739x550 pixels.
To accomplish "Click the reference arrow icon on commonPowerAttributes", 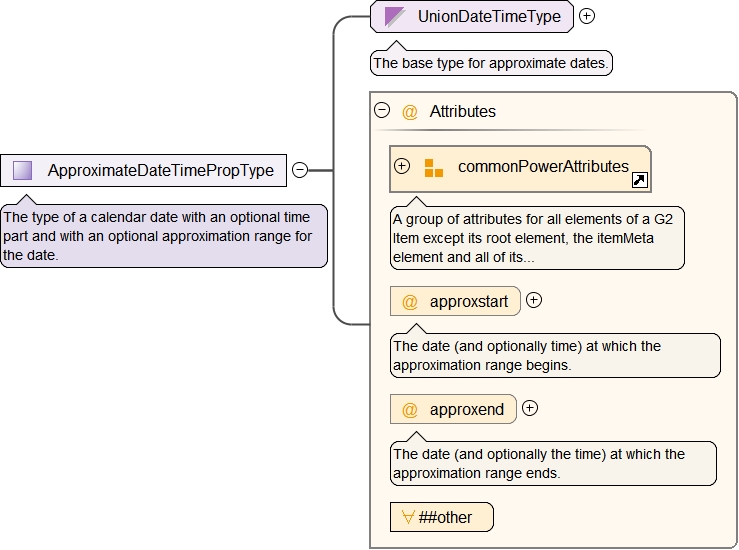I will point(640,180).
